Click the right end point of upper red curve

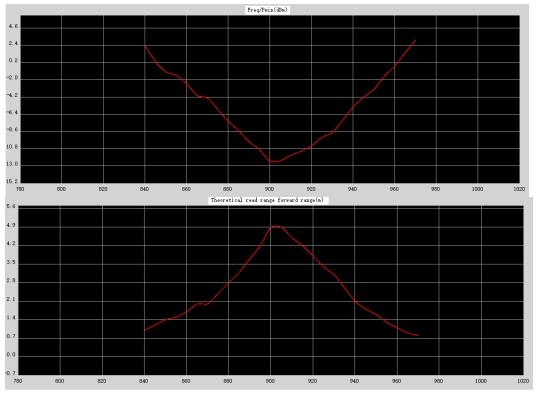point(415,40)
